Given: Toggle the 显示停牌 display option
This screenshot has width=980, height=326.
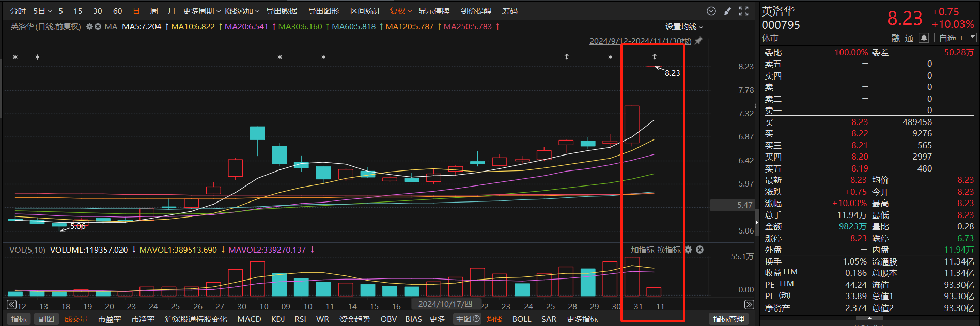Looking at the screenshot, I should pos(433,11).
